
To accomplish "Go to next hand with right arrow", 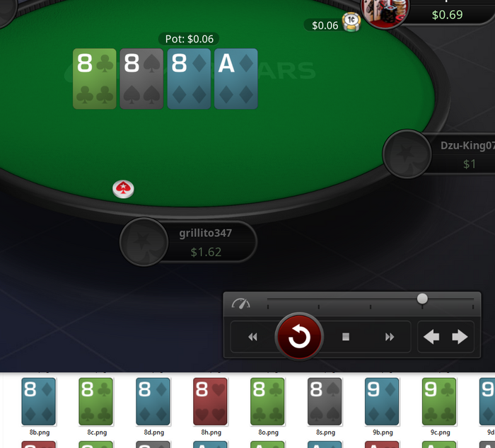I will [x=460, y=337].
